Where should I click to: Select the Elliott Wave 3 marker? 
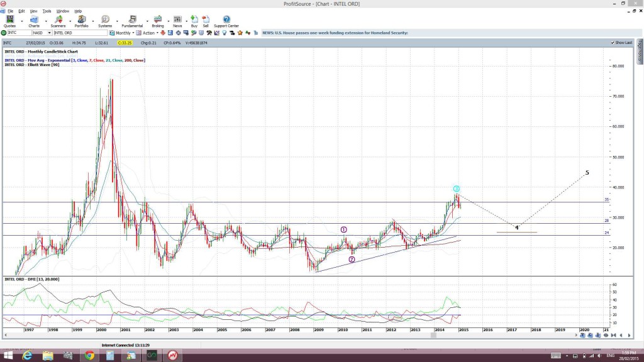457,189
